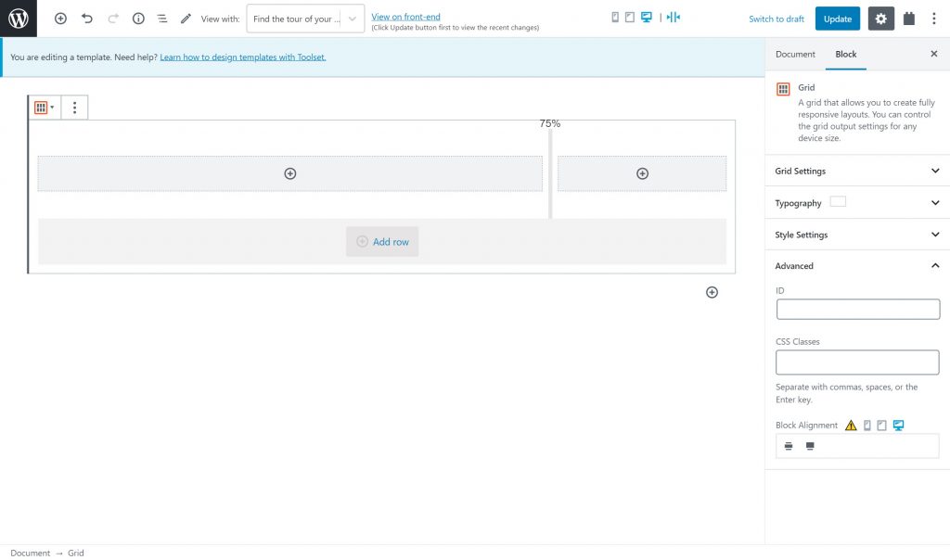Open Learn how to design templates link
Screen dimensions: 950x560
coord(243,57)
